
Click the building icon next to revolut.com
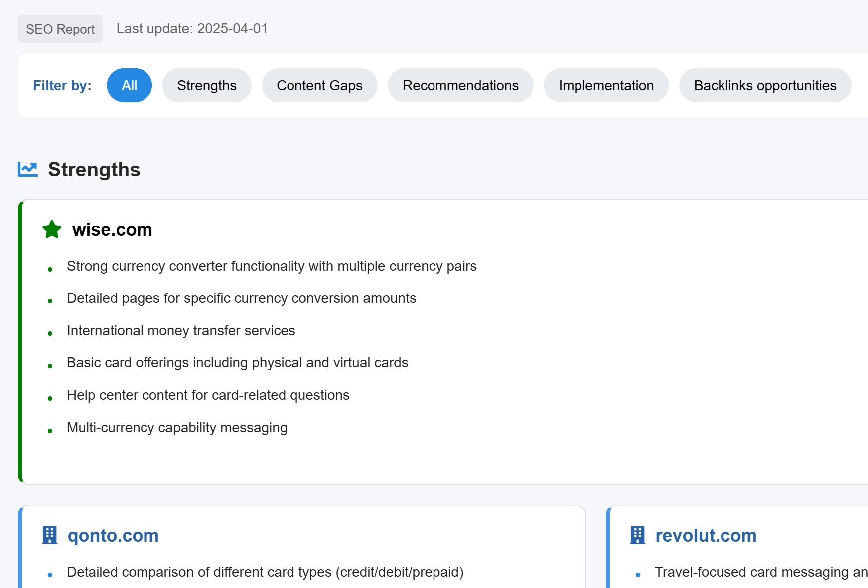(638, 535)
